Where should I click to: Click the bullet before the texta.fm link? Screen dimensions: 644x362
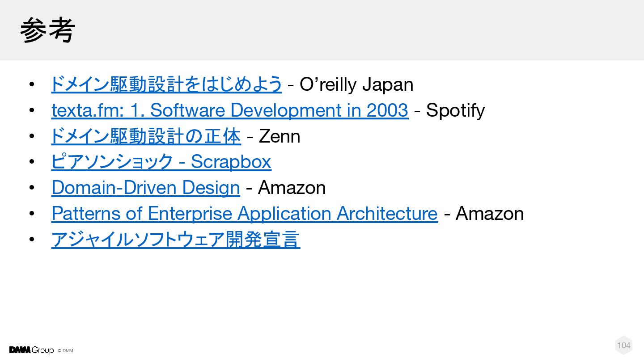(31, 110)
